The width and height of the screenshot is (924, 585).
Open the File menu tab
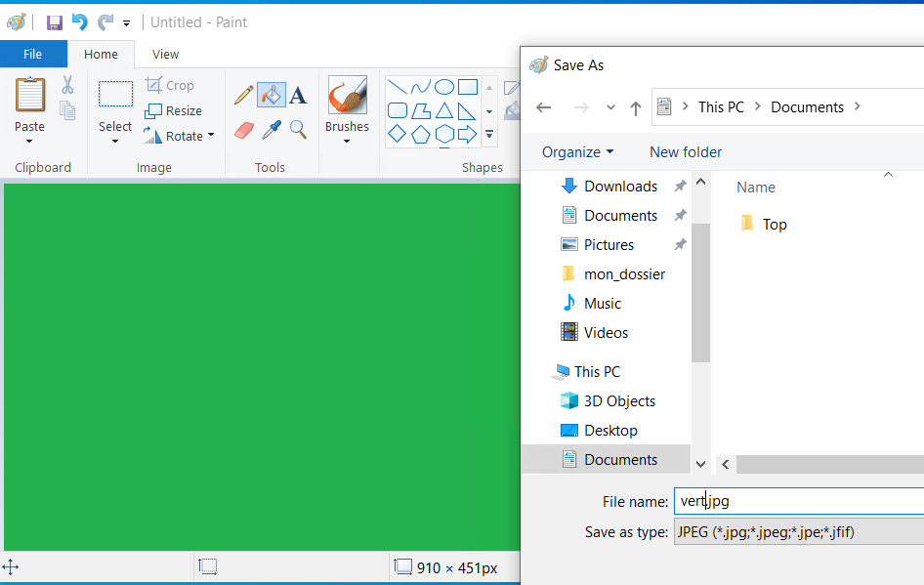[32, 54]
